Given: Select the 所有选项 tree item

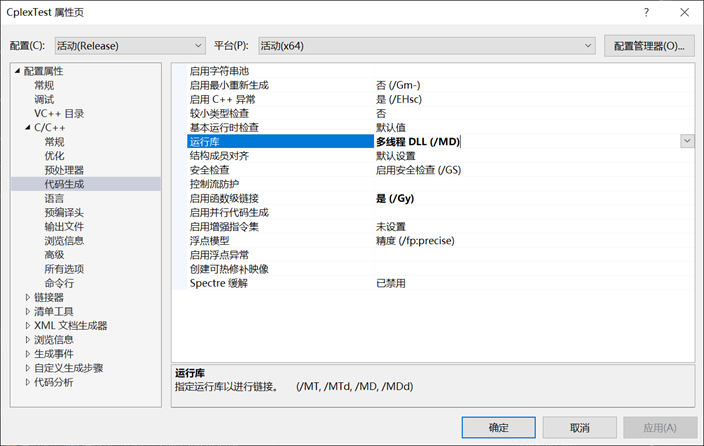Looking at the screenshot, I should click(64, 269).
